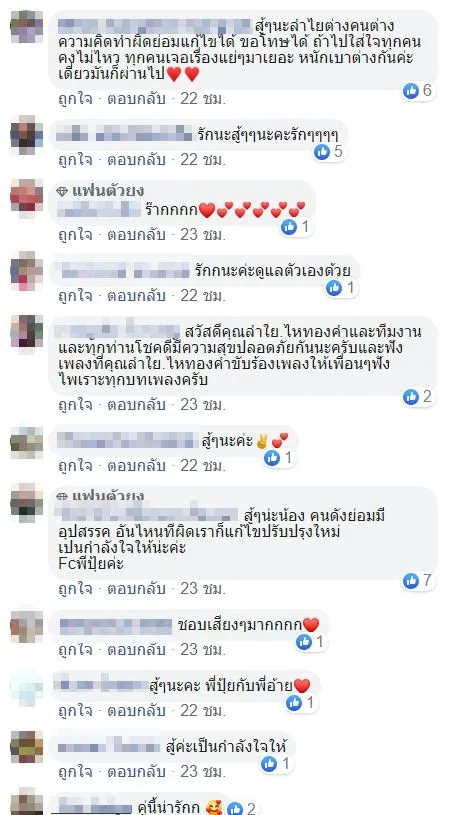Open avatar beside ชอบเสียงๆมากกกก comment
Image resolution: width=471 pixels, height=815 pixels.
tap(27, 626)
